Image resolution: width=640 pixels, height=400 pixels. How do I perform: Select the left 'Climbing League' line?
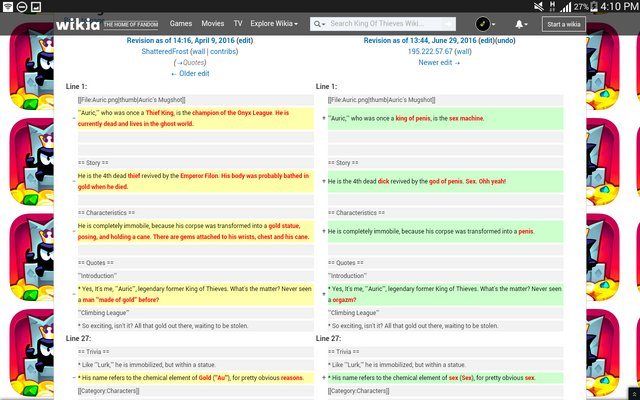click(x=196, y=313)
